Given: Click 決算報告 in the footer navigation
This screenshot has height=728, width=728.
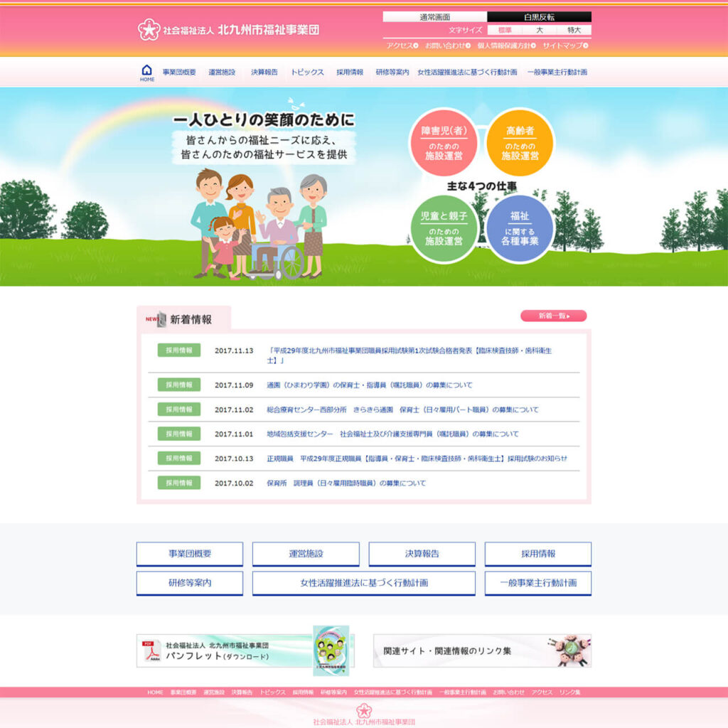Looking at the screenshot, I should [x=242, y=692].
